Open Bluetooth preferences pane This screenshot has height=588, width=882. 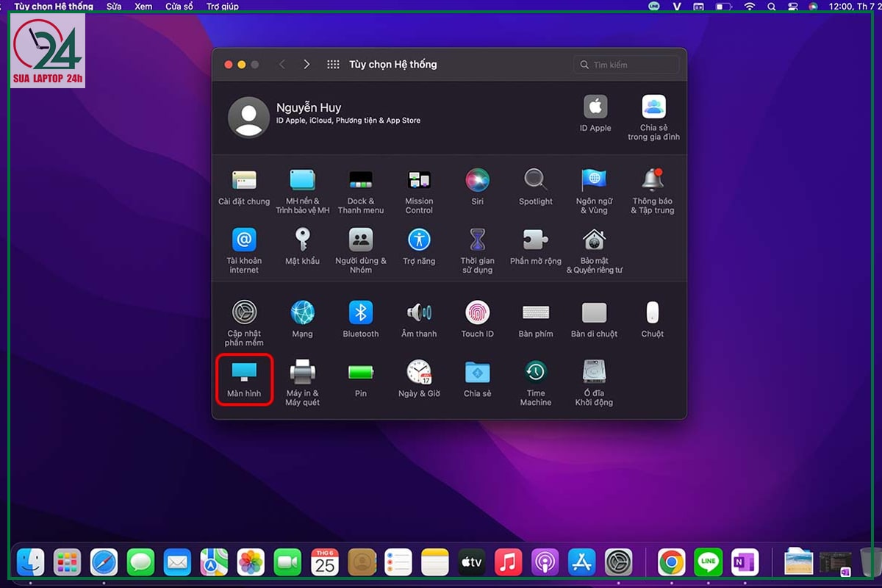tap(360, 319)
